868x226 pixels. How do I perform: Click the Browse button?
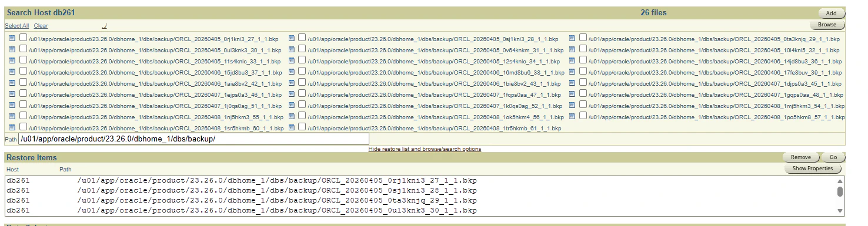pyautogui.click(x=827, y=25)
